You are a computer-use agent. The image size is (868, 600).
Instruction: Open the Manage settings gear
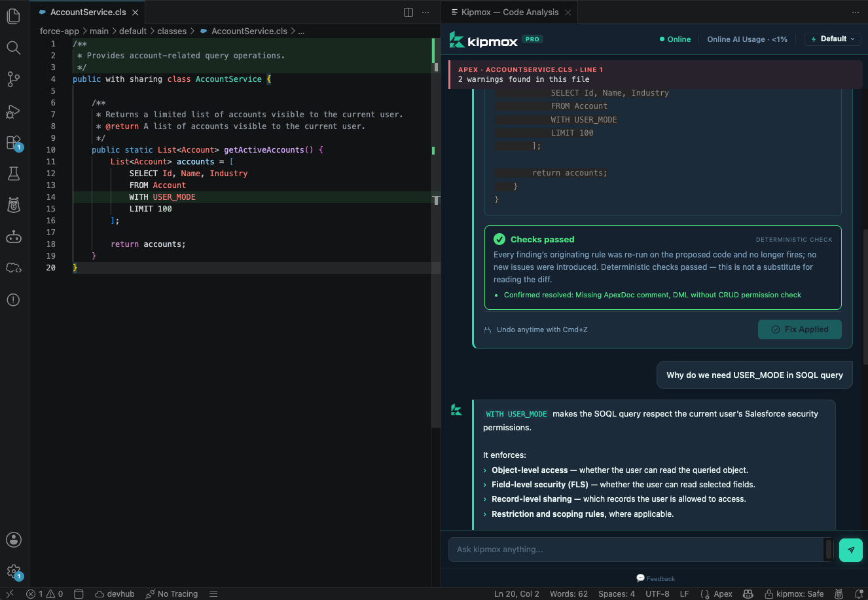pos(14,572)
